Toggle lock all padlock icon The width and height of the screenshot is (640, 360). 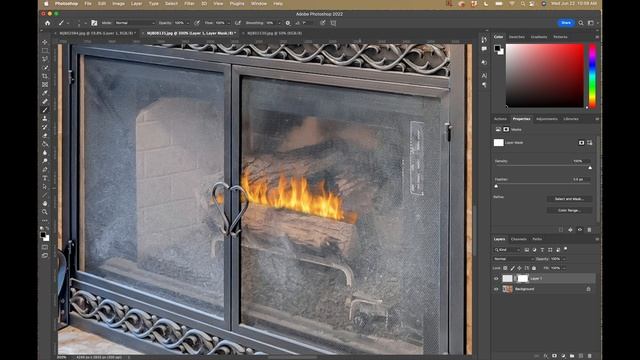(534, 268)
